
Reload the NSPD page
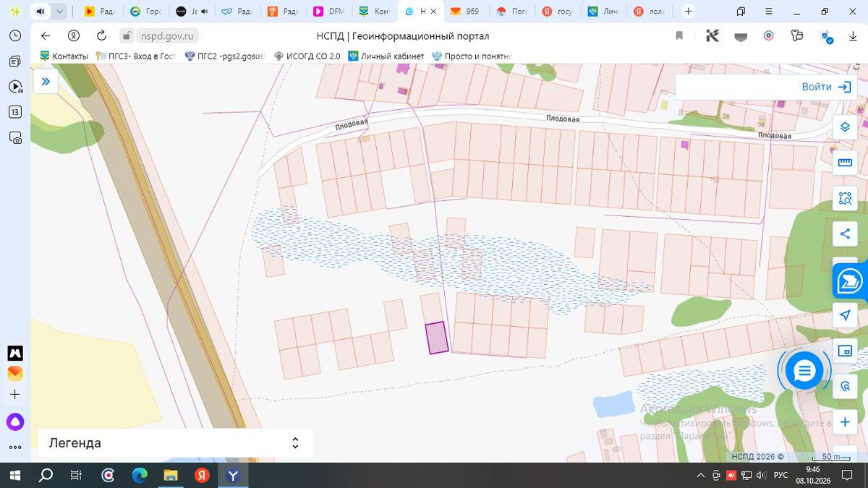click(x=101, y=35)
